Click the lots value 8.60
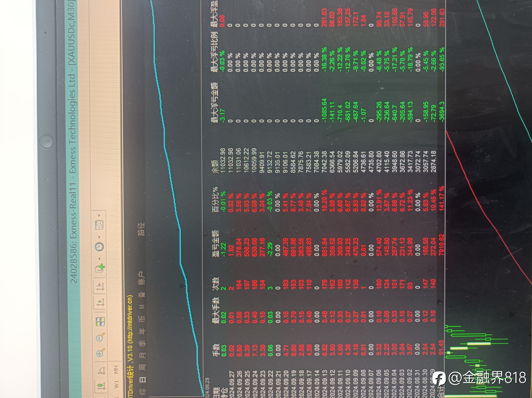 (293, 350)
